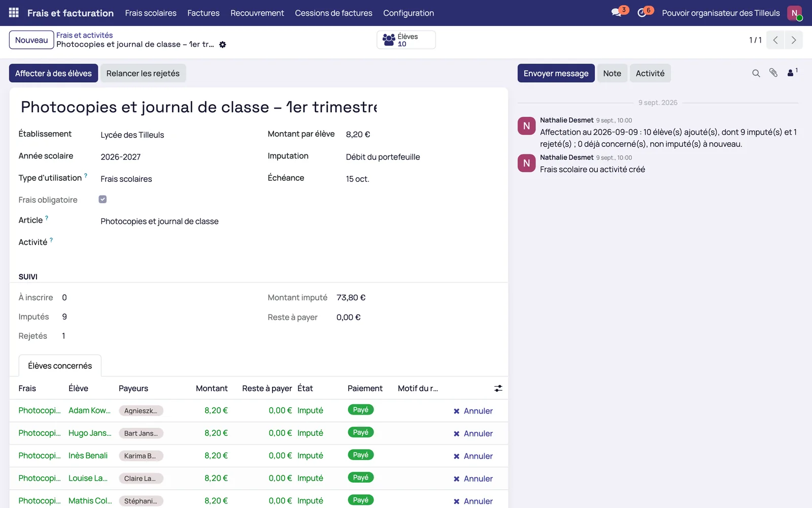Screen dimensions: 812x508
Task: Toggle the Frais obligatoire checkbox
Action: coord(103,199)
